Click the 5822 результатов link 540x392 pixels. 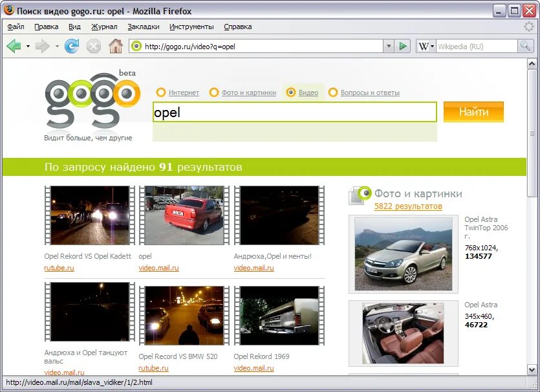pos(408,206)
